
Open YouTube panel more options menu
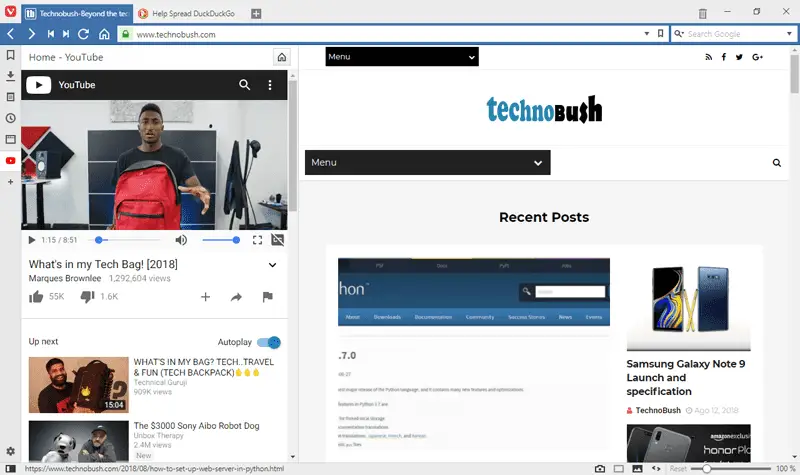[x=270, y=85]
